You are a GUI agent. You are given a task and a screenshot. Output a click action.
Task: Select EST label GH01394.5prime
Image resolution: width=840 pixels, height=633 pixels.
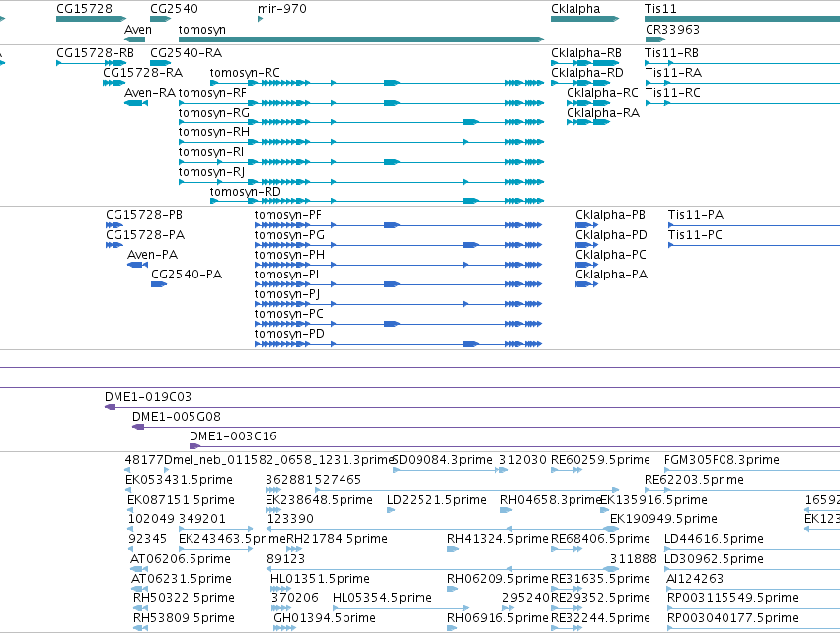(x=325, y=618)
